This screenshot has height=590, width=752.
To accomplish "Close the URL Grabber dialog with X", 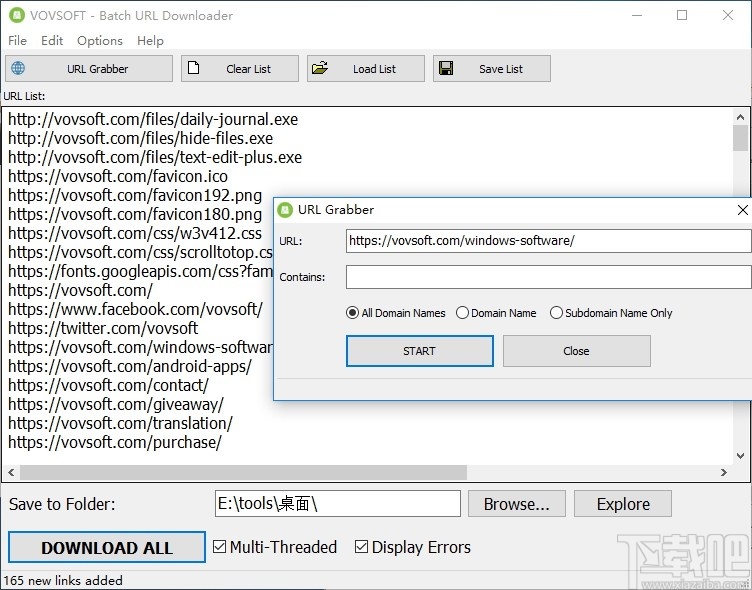I will coord(742,210).
